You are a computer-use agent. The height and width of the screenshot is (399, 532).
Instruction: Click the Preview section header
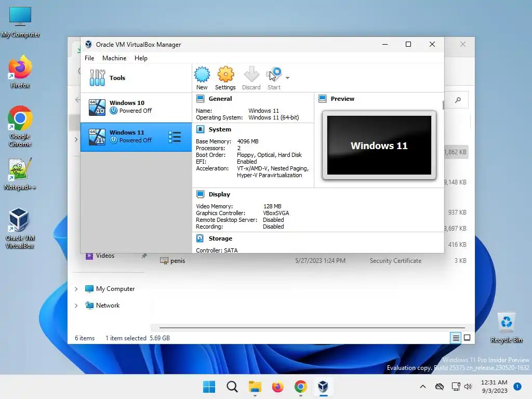click(x=342, y=99)
